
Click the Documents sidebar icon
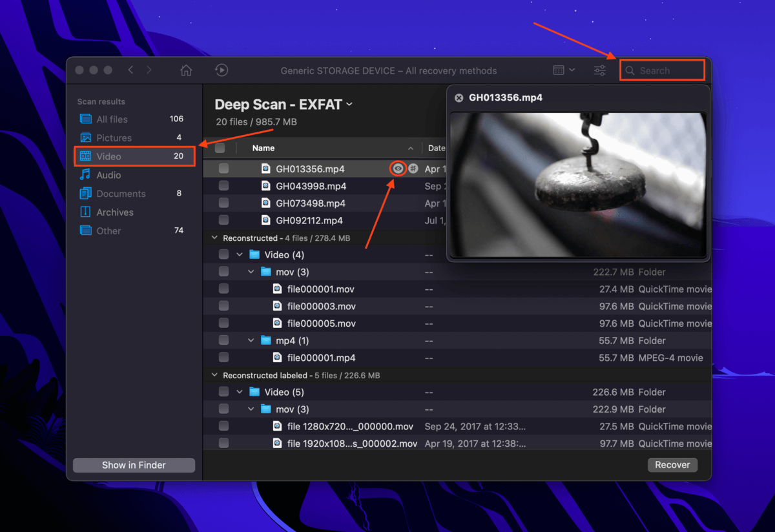[x=85, y=194]
